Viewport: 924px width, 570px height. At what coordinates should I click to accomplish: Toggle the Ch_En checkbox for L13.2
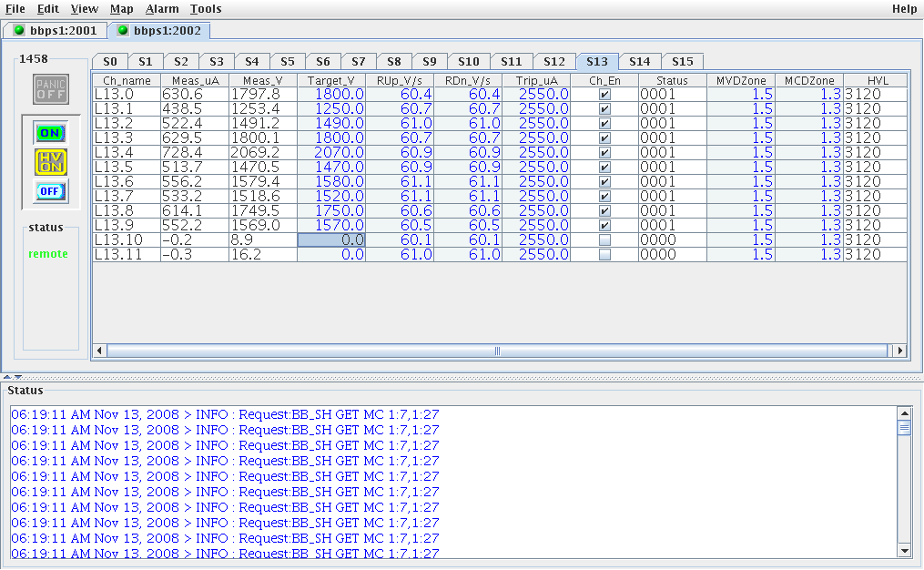[x=604, y=124]
